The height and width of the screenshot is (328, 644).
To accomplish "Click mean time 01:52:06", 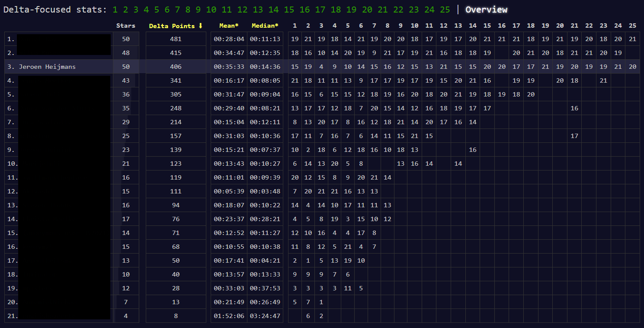I will (x=229, y=316).
